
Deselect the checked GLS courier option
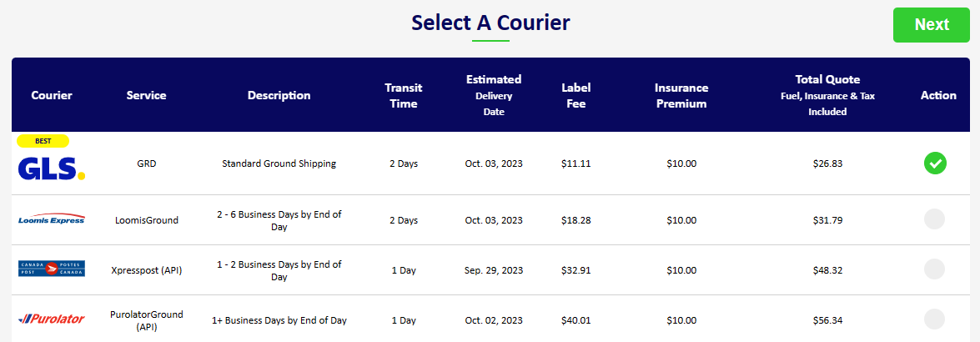coord(935,163)
